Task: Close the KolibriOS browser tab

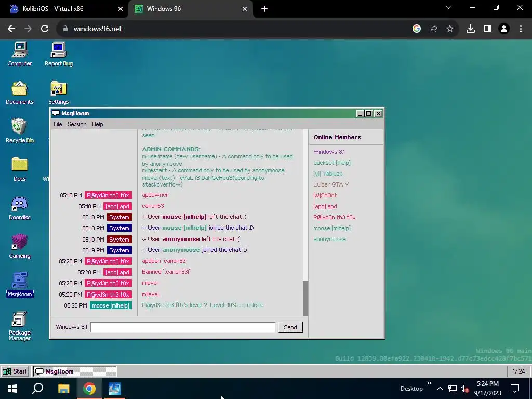Action: click(x=121, y=9)
